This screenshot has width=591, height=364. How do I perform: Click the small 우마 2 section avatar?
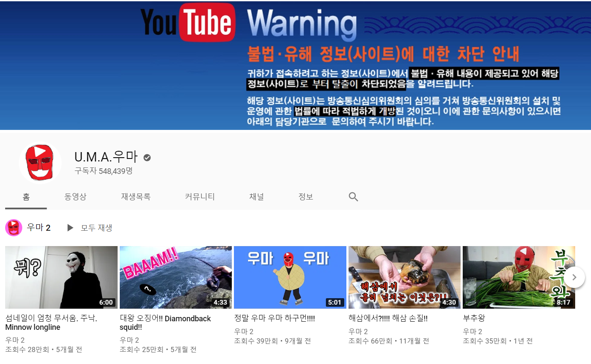pos(14,228)
